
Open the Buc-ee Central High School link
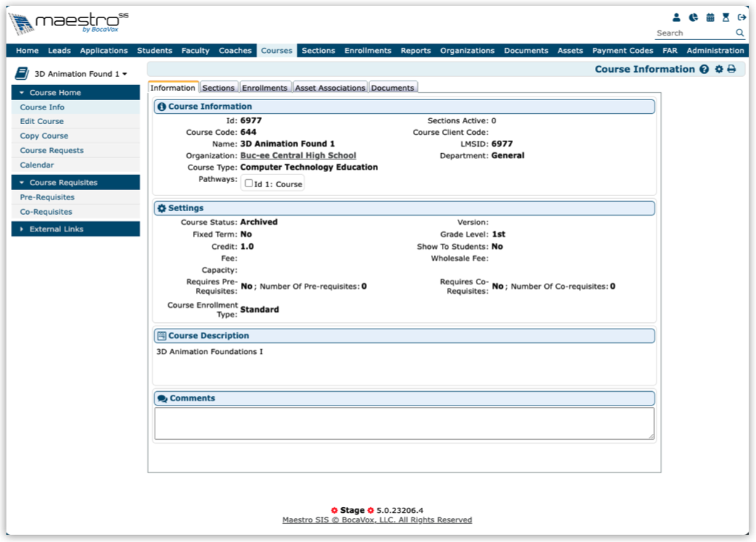click(298, 155)
